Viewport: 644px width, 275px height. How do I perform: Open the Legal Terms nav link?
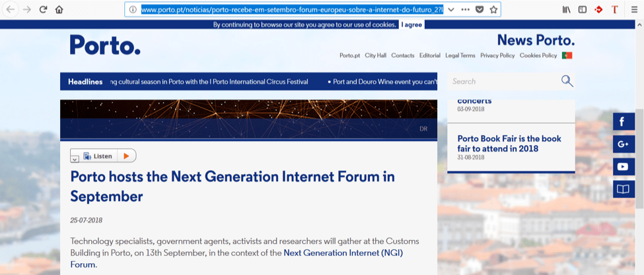(460, 55)
